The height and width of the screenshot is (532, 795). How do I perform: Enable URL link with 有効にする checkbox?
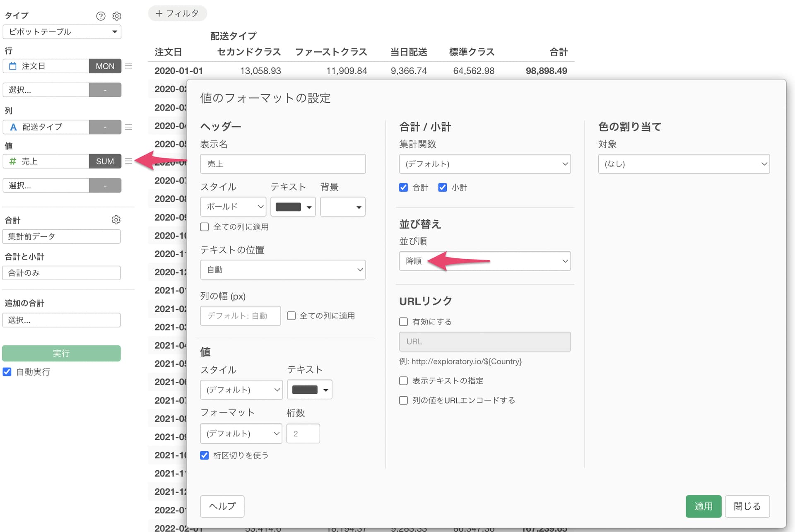click(x=403, y=322)
